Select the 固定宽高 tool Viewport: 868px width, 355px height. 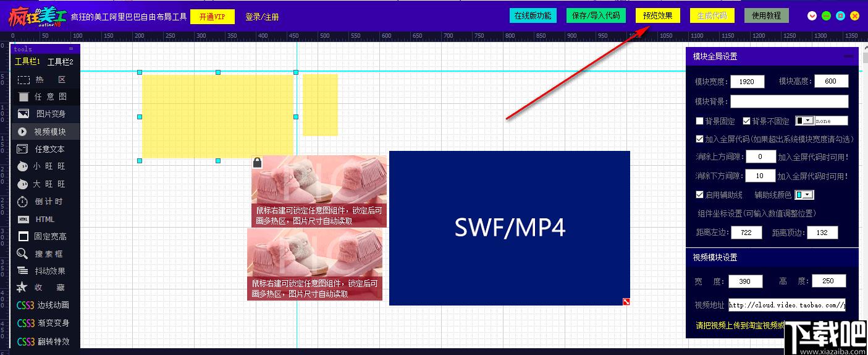pyautogui.click(x=45, y=236)
